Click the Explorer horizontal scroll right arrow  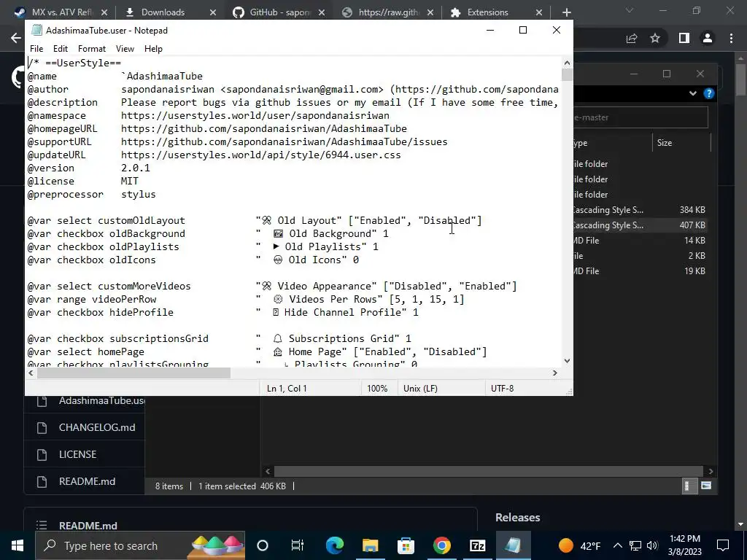tap(711, 471)
